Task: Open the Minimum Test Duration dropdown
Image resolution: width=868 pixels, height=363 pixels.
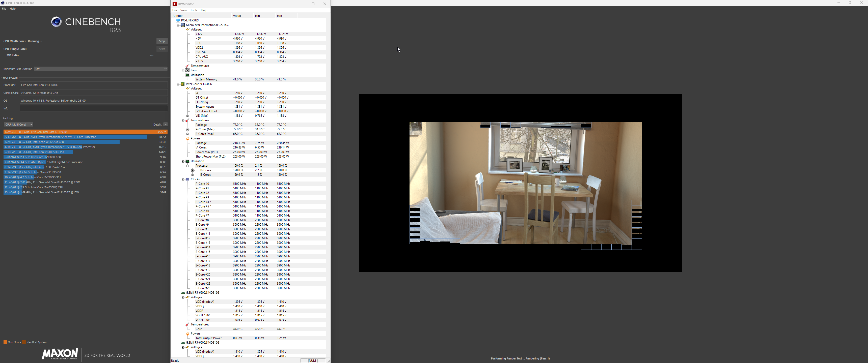Action: pos(100,69)
